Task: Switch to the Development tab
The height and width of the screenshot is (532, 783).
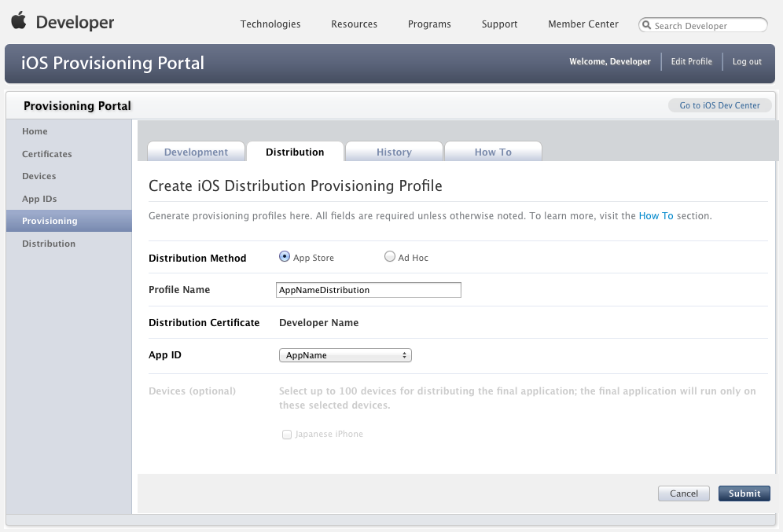Action: pos(196,152)
